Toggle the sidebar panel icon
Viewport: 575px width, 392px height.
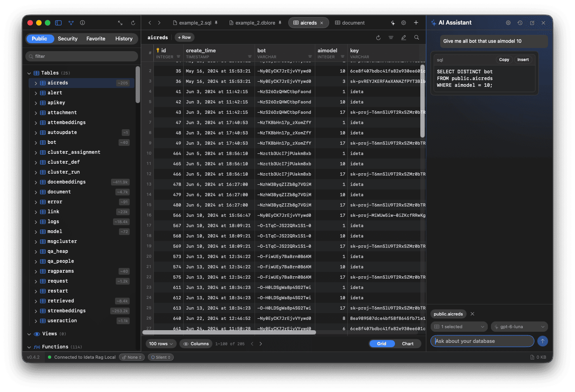(x=58, y=23)
